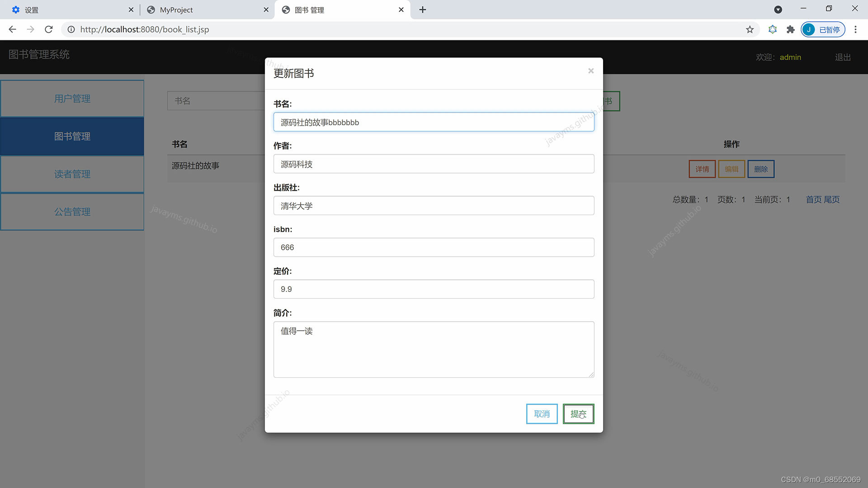The height and width of the screenshot is (488, 868).
Task: Go back in browser history
Action: click(x=12, y=29)
